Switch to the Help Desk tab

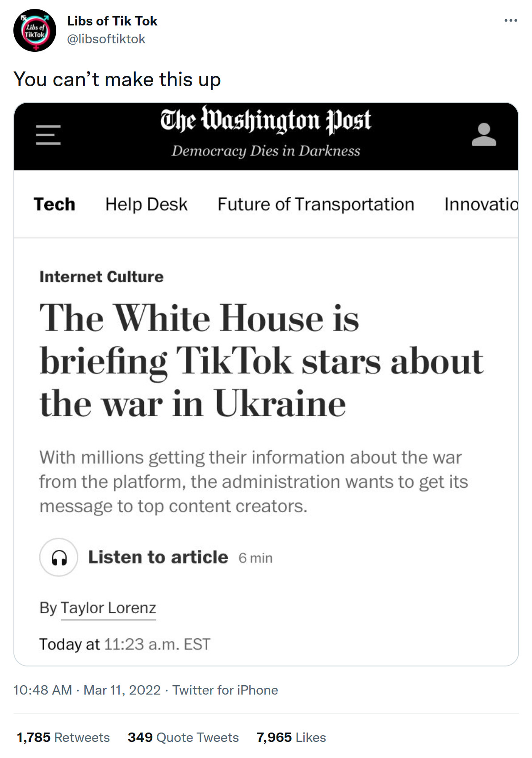146,205
